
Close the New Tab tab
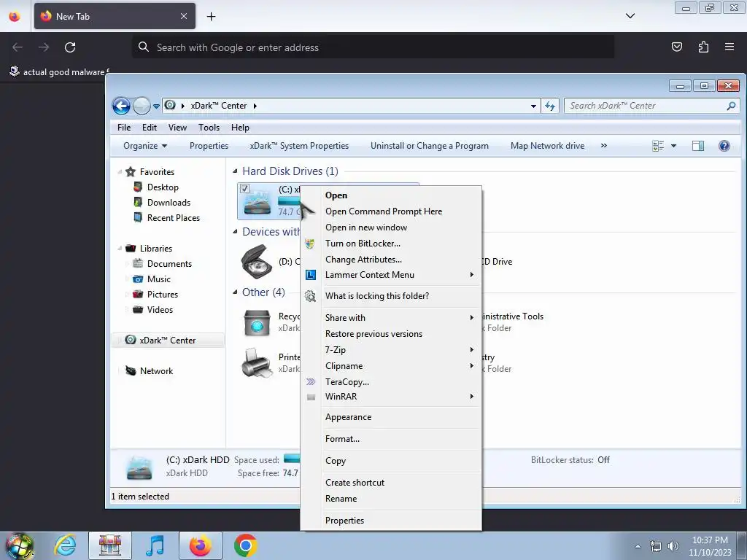[x=184, y=16]
